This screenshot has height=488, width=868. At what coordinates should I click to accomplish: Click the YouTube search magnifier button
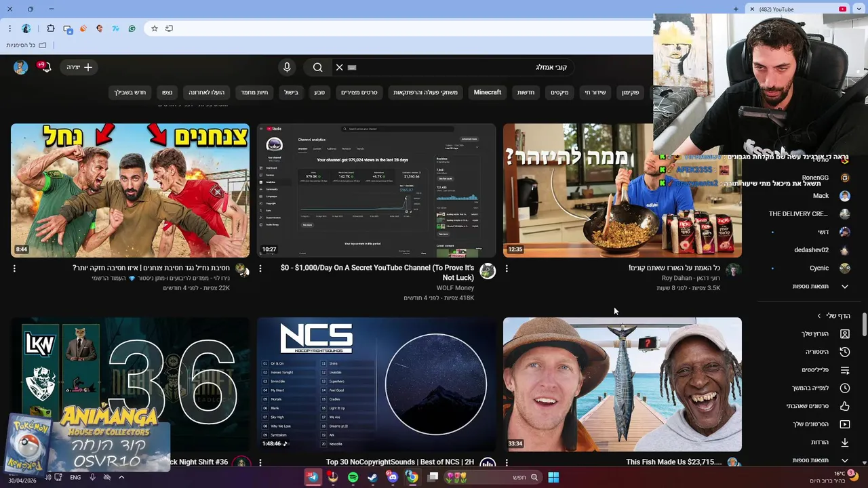tap(317, 67)
